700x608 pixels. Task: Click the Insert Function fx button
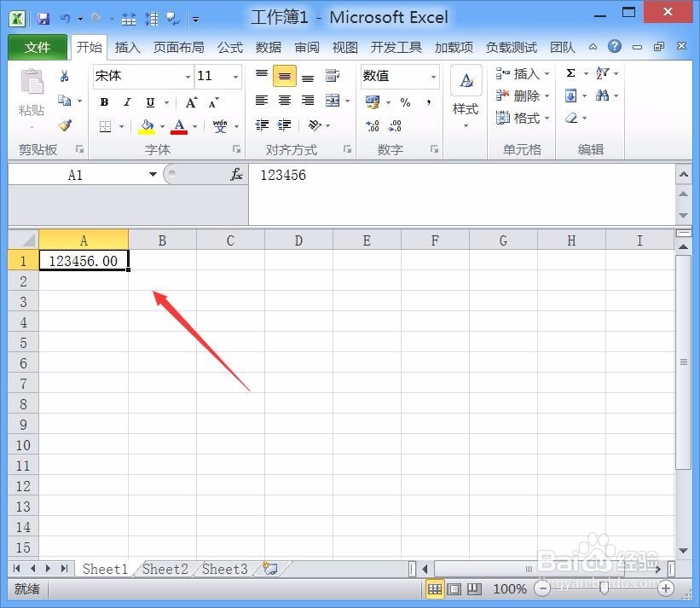pos(236,175)
